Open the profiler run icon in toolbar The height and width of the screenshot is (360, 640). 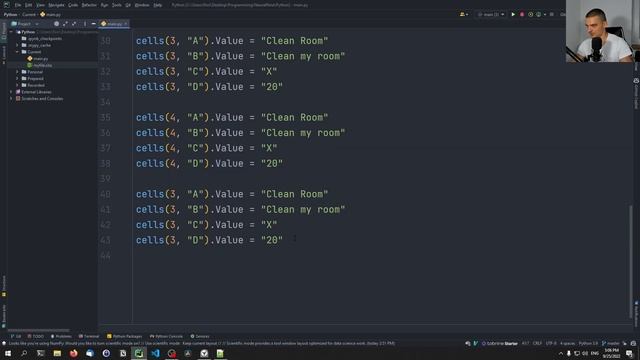(538, 14)
